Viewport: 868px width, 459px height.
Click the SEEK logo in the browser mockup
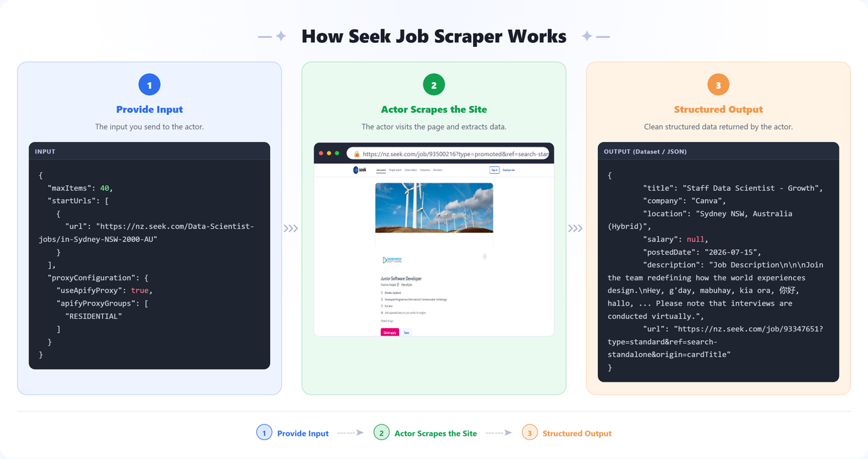[360, 170]
